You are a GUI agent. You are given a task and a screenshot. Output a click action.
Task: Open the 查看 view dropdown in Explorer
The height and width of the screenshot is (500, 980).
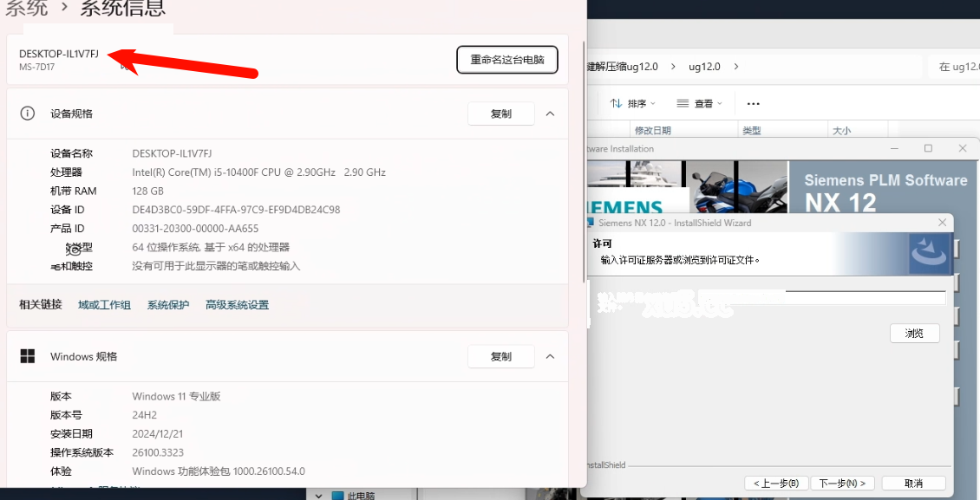click(x=699, y=104)
